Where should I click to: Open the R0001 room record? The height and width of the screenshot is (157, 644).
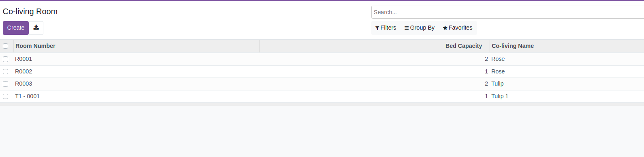pyautogui.click(x=24, y=59)
